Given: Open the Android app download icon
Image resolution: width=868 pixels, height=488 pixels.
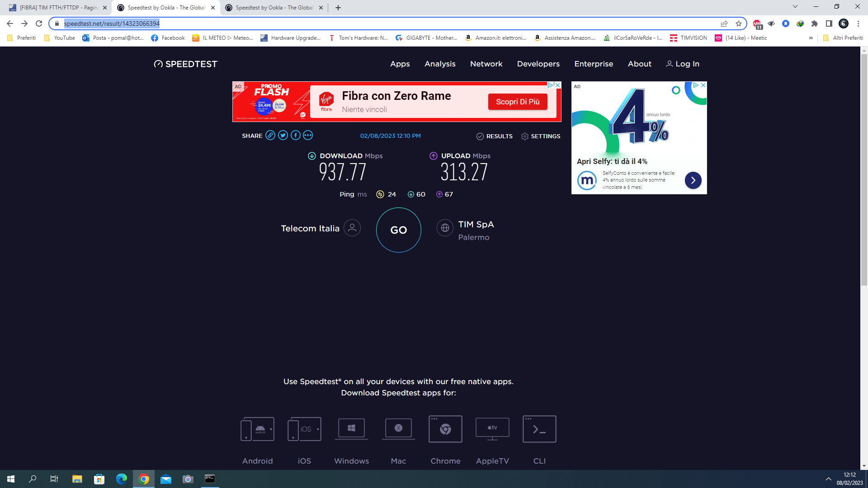Looking at the screenshot, I should 257,429.
